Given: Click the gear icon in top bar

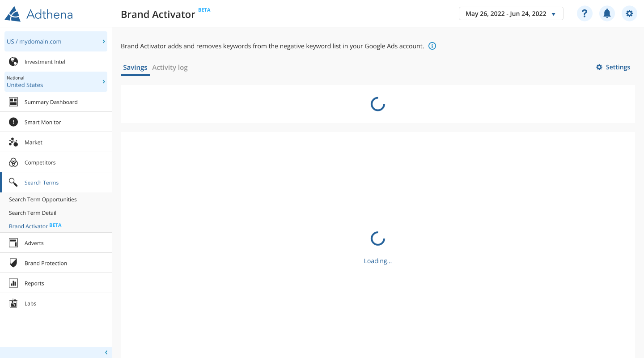Looking at the screenshot, I should point(629,13).
